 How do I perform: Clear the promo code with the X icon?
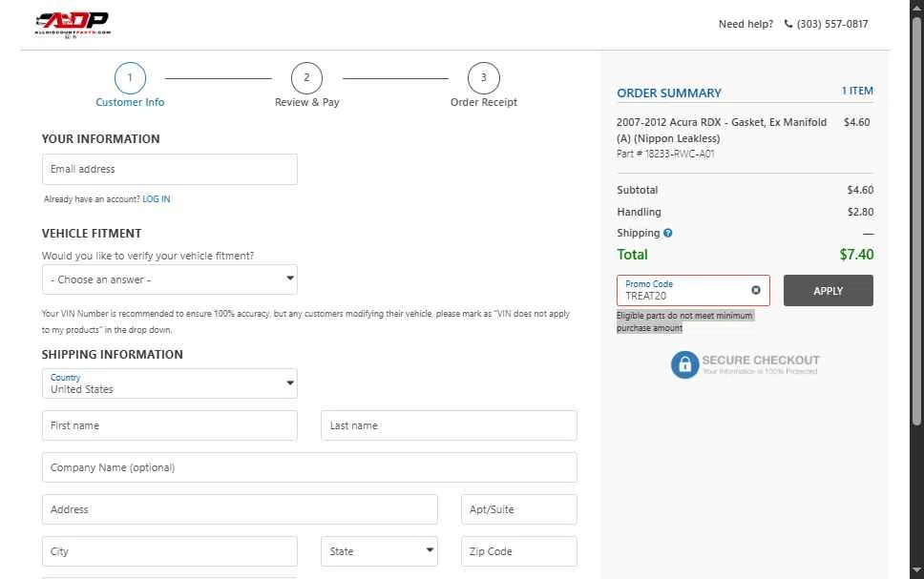click(755, 290)
